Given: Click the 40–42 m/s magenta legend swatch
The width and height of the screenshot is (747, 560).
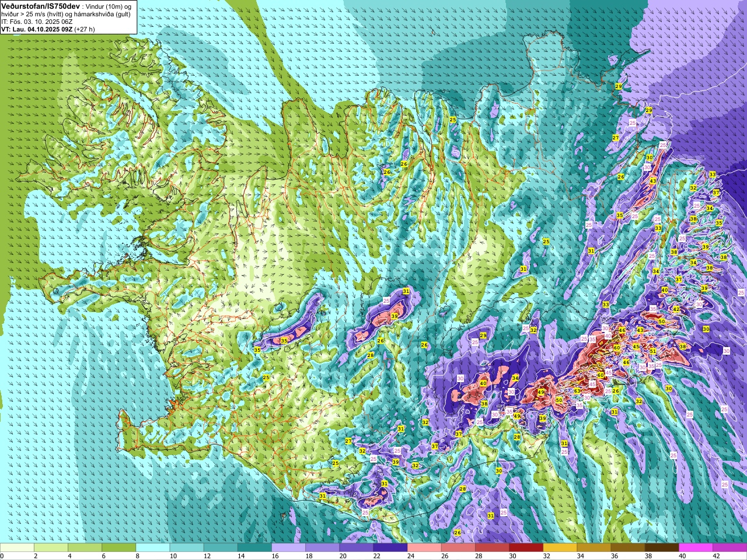Looking at the screenshot, I should click(696, 548).
